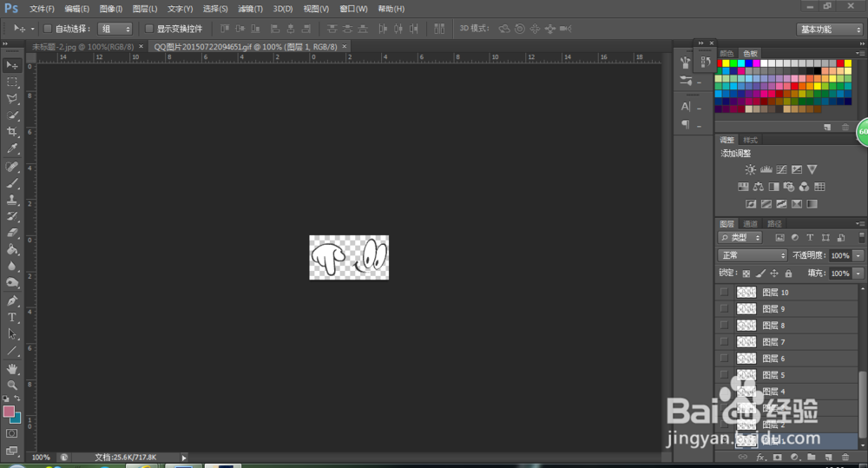
Task: Add layer mask icon
Action: pyautogui.click(x=777, y=458)
